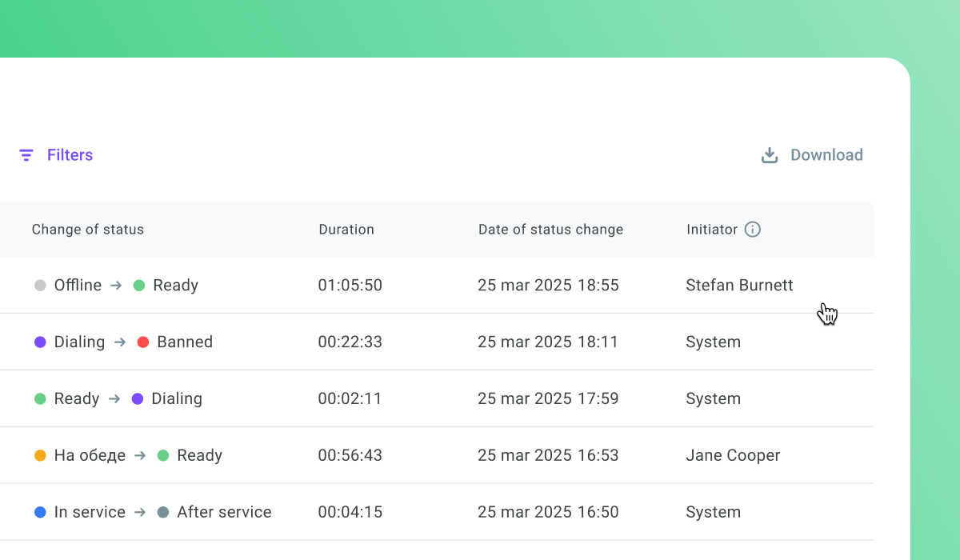The width and height of the screenshot is (960, 560).
Task: Click the Initiator column header
Action: (712, 230)
